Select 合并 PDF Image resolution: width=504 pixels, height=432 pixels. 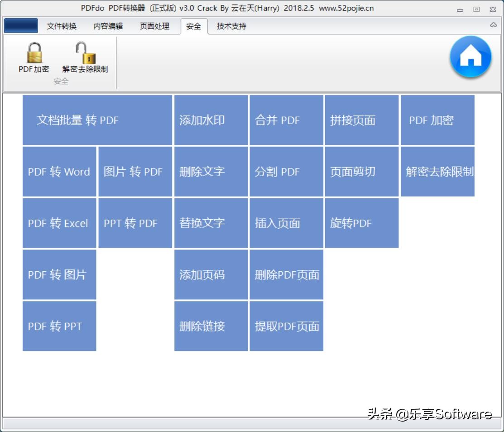click(x=286, y=120)
